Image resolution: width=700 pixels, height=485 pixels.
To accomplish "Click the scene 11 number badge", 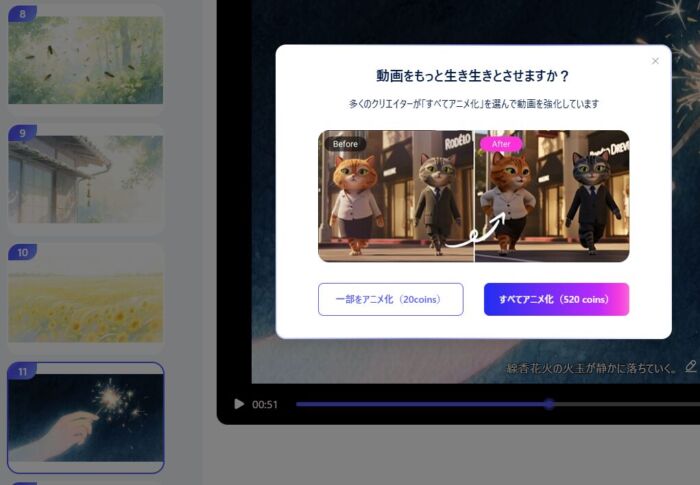I will (22, 371).
